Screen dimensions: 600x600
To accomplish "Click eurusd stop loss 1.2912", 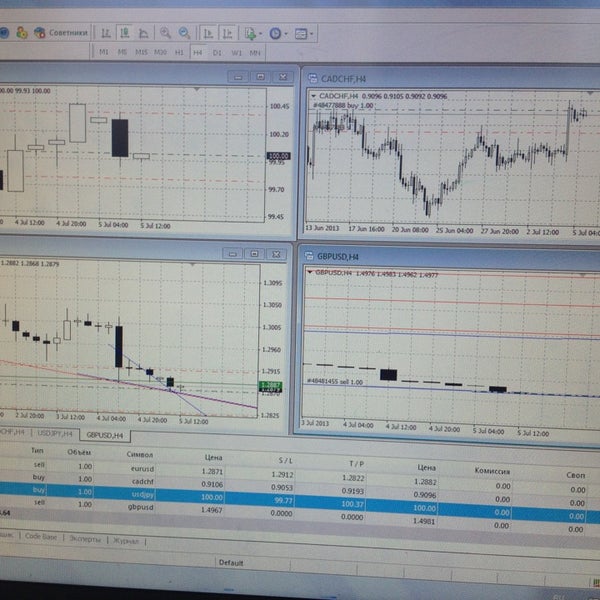I will tap(282, 474).
